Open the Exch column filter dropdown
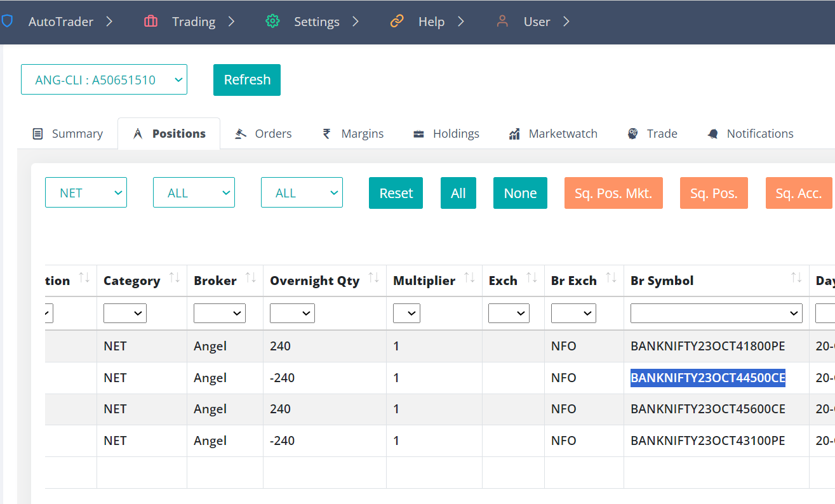This screenshot has width=835, height=504. [509, 313]
